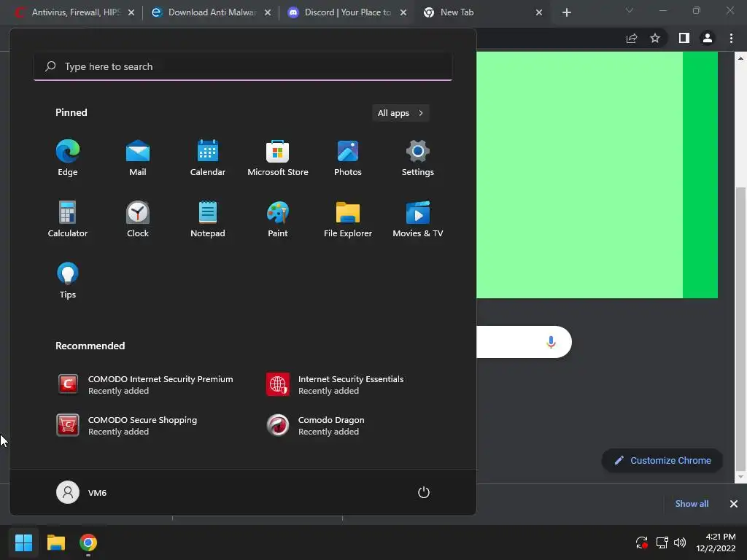Open the VM6 user account menu
Viewport: 747px width, 560px height.
point(82,492)
